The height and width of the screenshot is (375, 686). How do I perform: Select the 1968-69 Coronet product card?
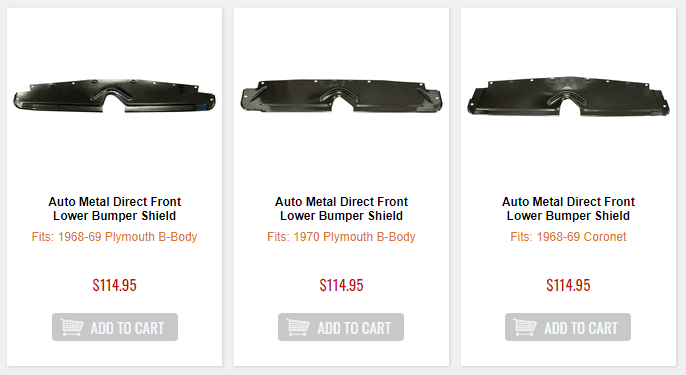click(x=568, y=187)
